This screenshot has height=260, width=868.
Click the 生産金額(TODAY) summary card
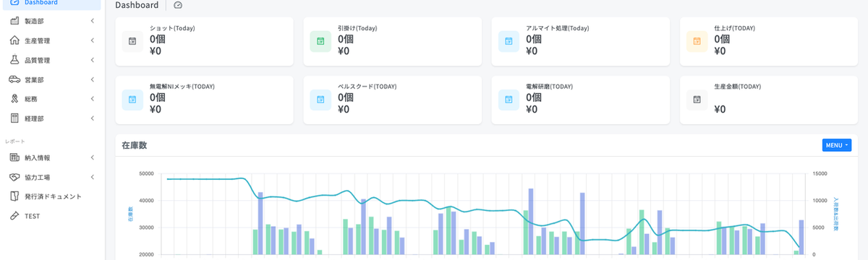point(770,100)
